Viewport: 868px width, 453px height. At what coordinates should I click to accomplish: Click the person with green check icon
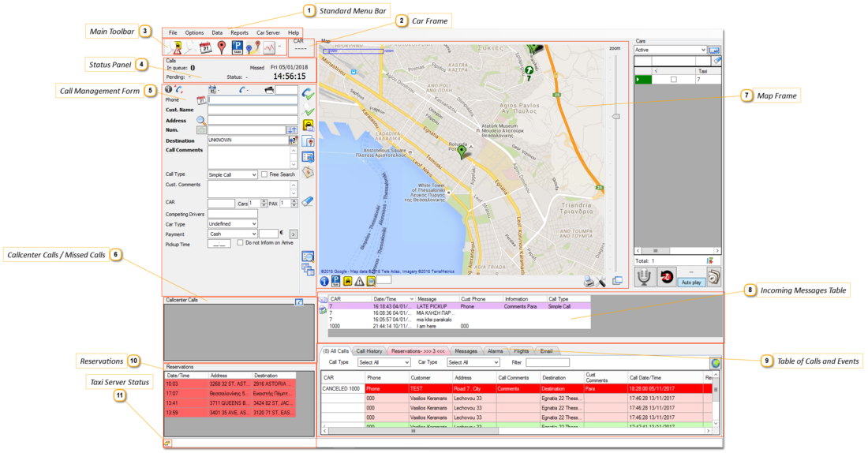tap(308, 110)
